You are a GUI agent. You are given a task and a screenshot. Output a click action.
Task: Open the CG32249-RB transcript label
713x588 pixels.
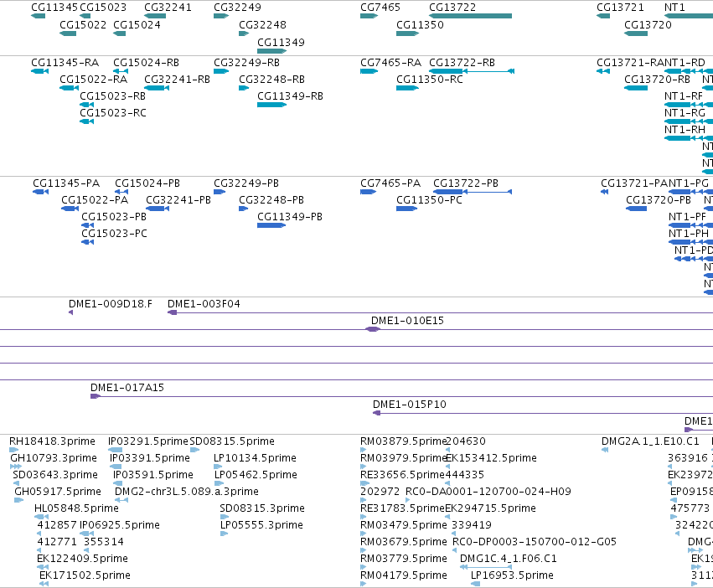pos(247,63)
